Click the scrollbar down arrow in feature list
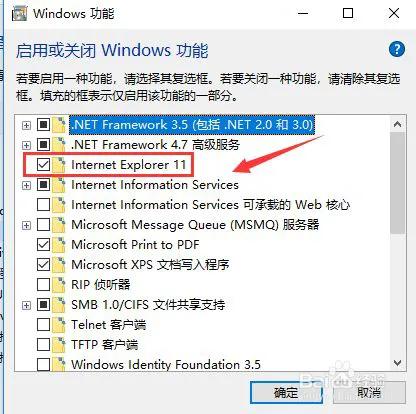Image resolution: width=416 pixels, height=414 pixels. pos(397,363)
